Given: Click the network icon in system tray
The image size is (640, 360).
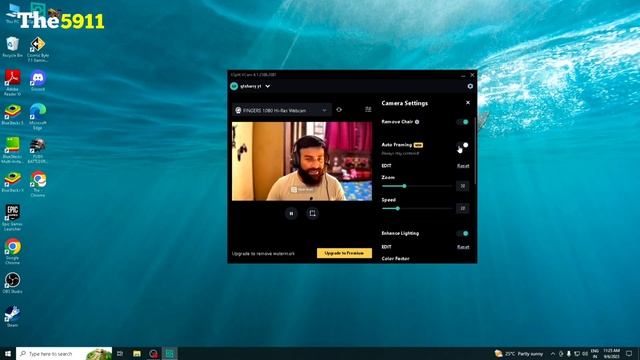Looking at the screenshot, I should [x=577, y=353].
